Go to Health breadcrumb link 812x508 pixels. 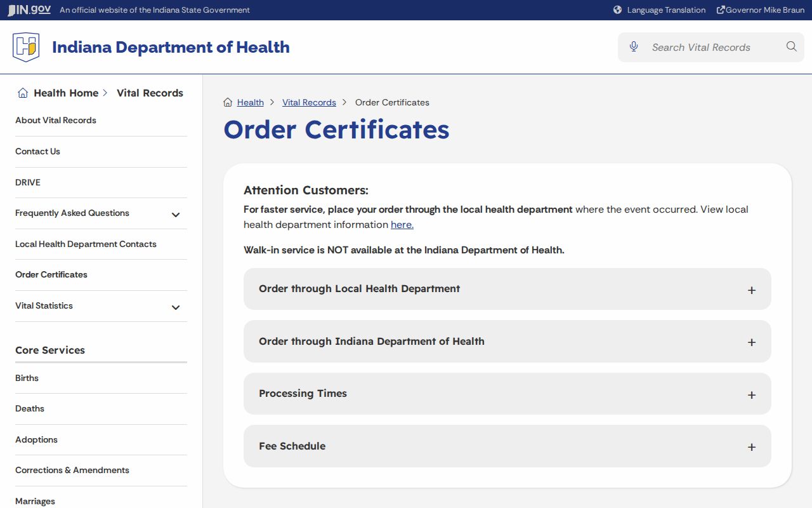click(x=251, y=102)
